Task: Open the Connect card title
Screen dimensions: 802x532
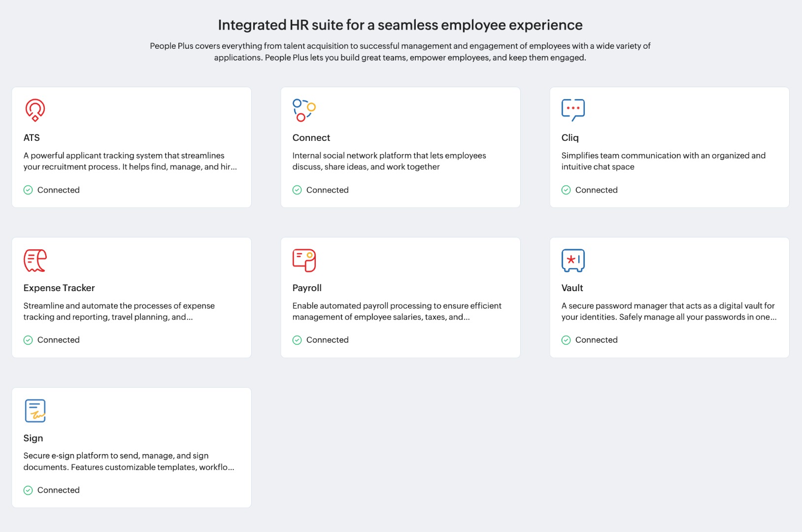Action: (x=311, y=138)
